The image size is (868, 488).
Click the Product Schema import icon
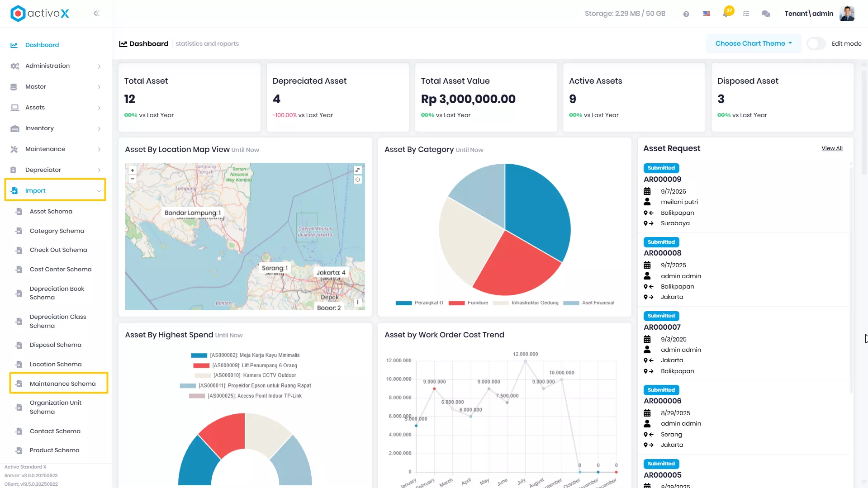[x=19, y=450]
